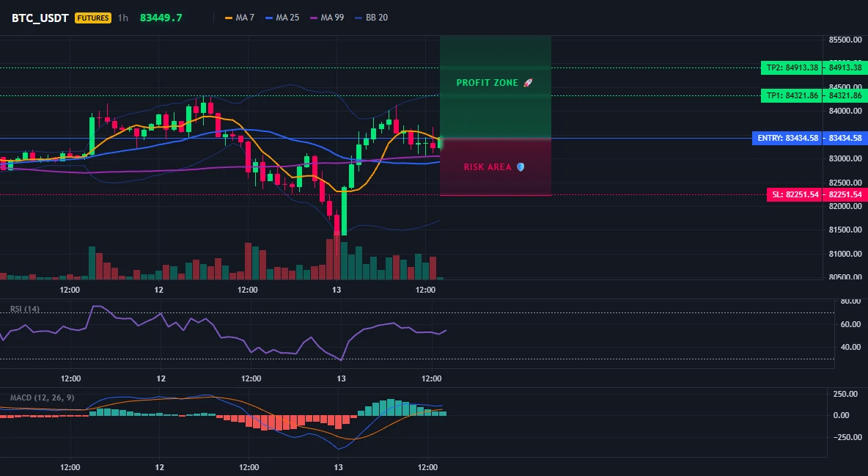Screen dimensions: 868x476
Task: Click the BTC_USDT symbol name
Action: coord(40,18)
